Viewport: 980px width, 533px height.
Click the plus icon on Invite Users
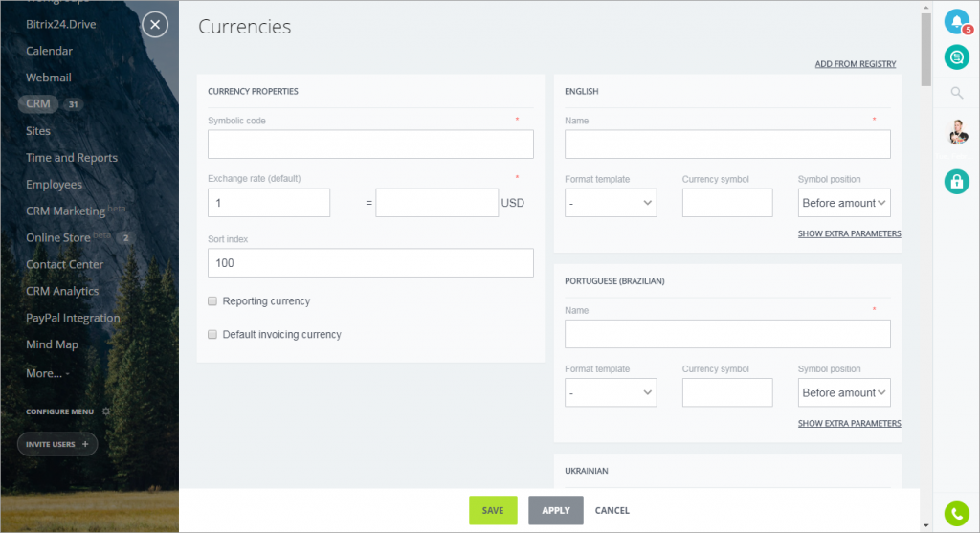85,444
